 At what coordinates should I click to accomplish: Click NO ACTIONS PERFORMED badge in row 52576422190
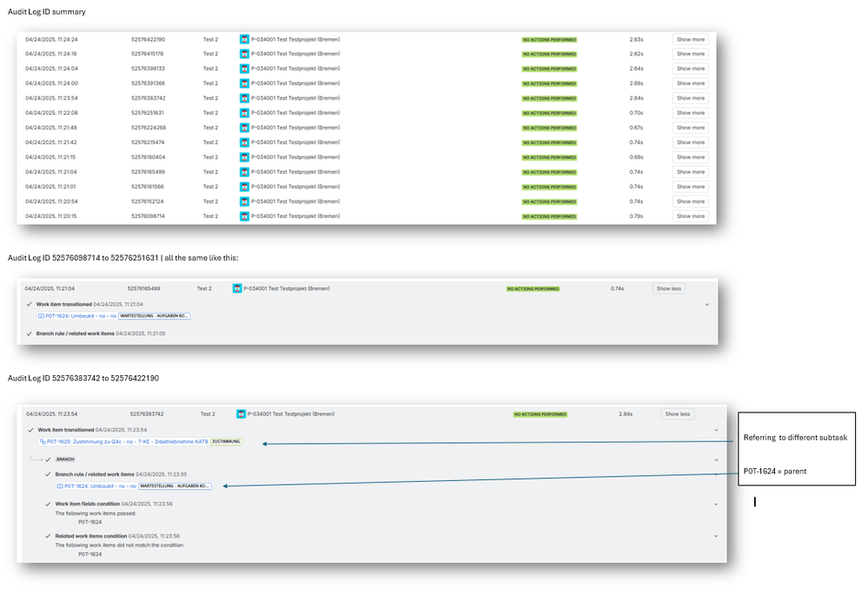549,40
